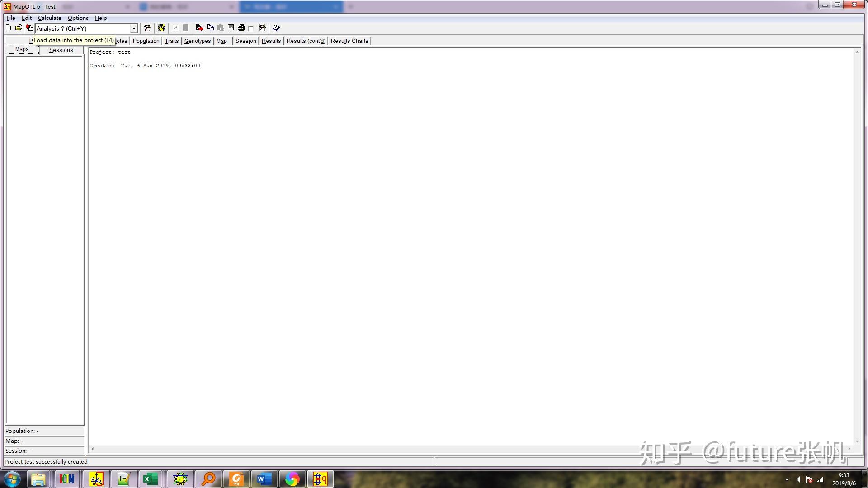
Task: Click the Copy icon in toolbar
Action: click(210, 28)
